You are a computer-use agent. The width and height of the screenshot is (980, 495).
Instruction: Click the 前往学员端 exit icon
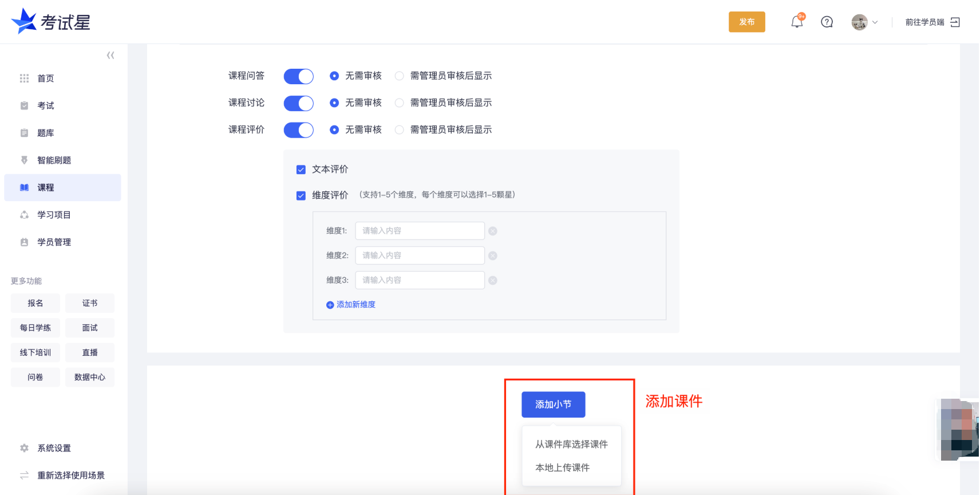(955, 22)
